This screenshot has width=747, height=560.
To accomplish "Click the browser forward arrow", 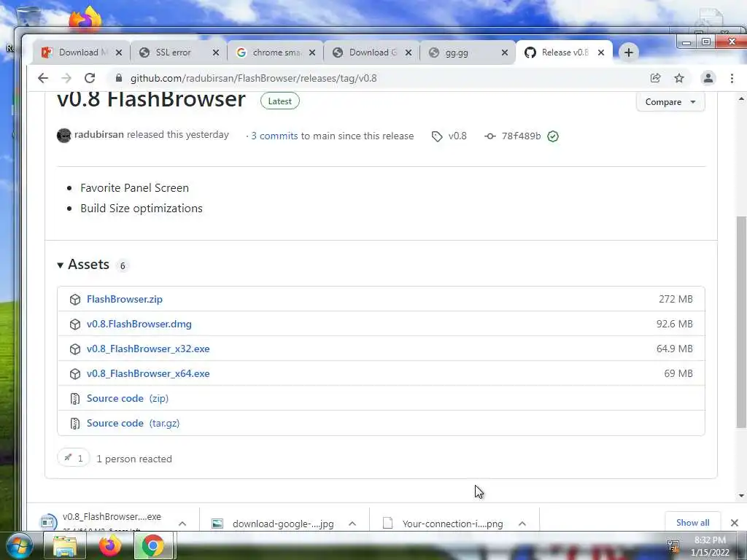I will point(66,78).
